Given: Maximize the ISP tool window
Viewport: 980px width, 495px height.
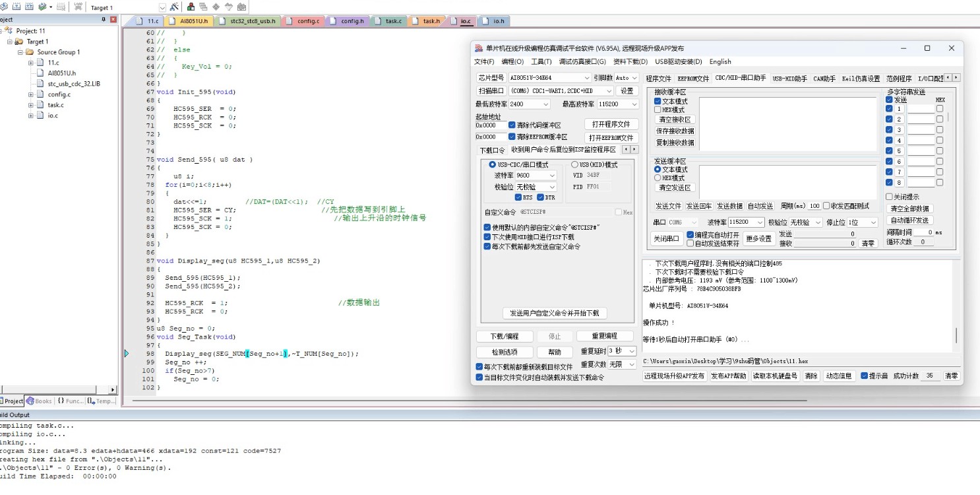Looking at the screenshot, I should [x=927, y=48].
